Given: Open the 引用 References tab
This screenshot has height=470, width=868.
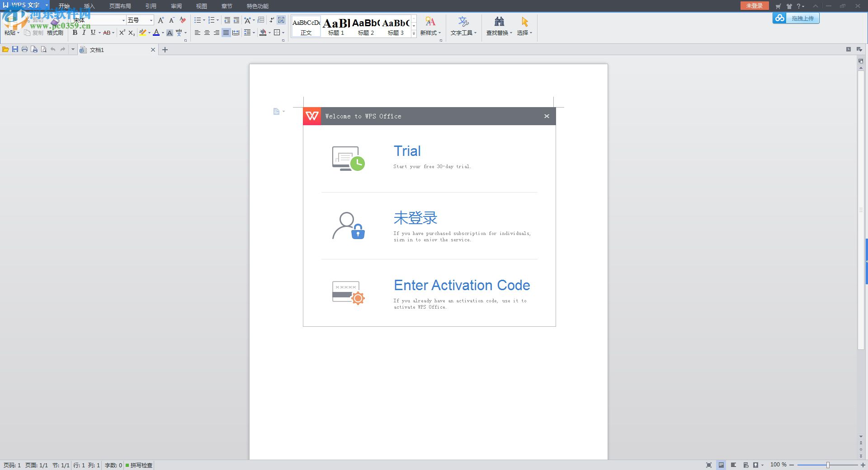Looking at the screenshot, I should coord(151,6).
